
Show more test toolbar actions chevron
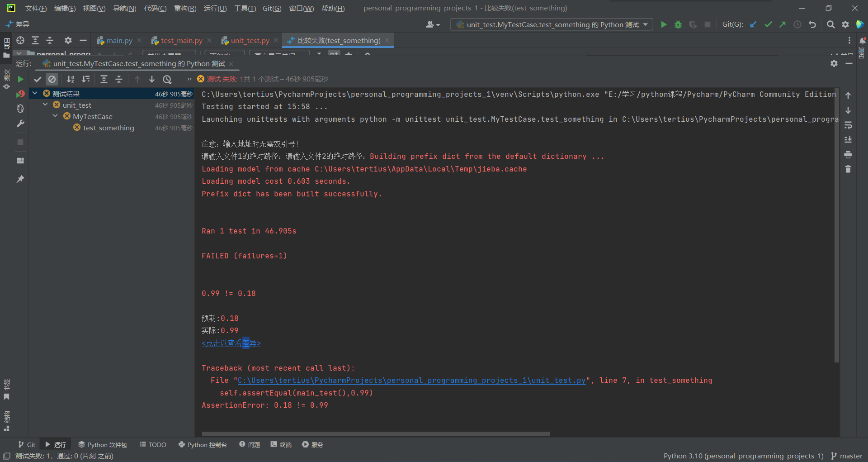pyautogui.click(x=189, y=79)
